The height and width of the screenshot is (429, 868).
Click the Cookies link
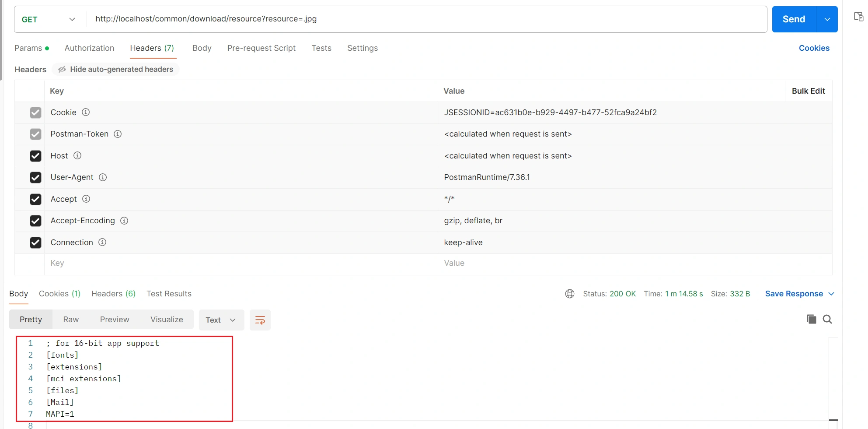point(814,48)
